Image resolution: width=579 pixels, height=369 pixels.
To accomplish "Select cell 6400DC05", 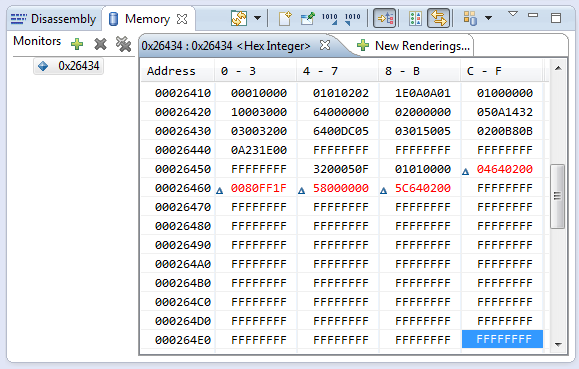I will pos(341,131).
